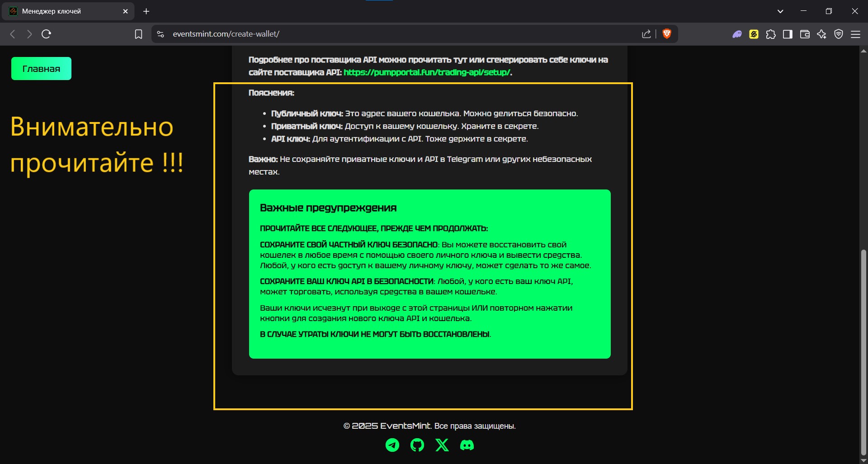Image resolution: width=868 pixels, height=464 pixels.
Task: Expand the tab search dropdown arrow
Action: [x=780, y=11]
